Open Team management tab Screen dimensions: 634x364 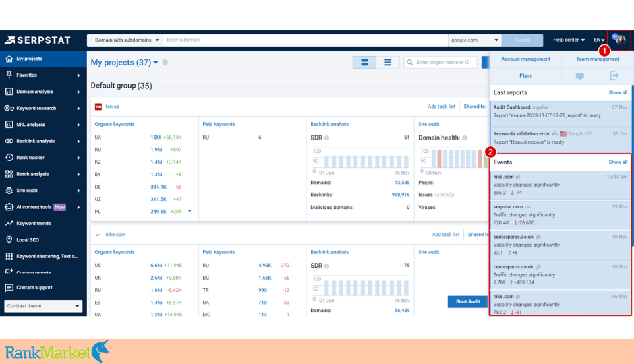coord(597,59)
